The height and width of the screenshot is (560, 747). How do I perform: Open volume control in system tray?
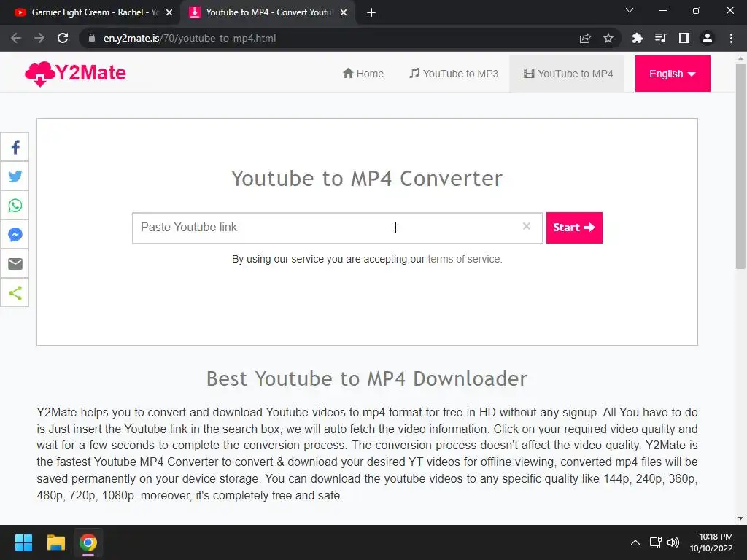pyautogui.click(x=673, y=542)
